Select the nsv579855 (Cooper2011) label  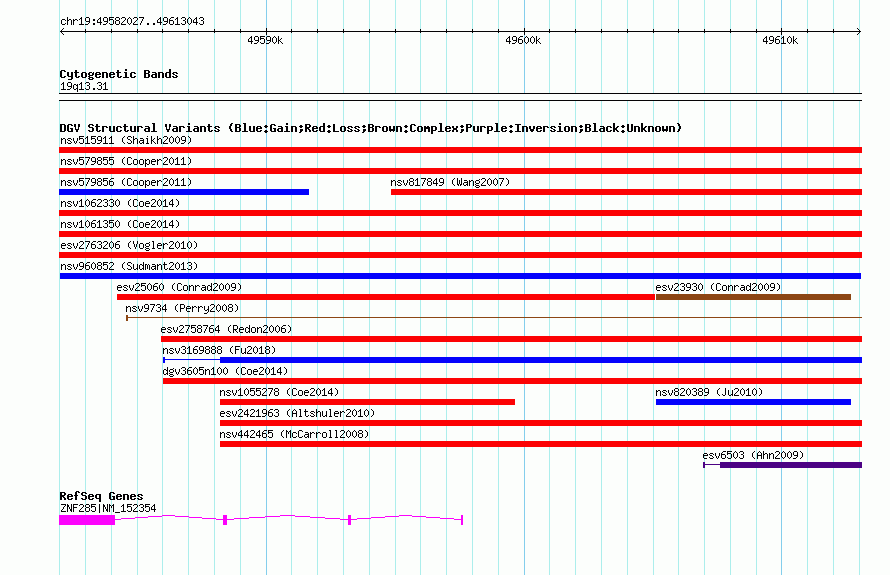(x=126, y=161)
